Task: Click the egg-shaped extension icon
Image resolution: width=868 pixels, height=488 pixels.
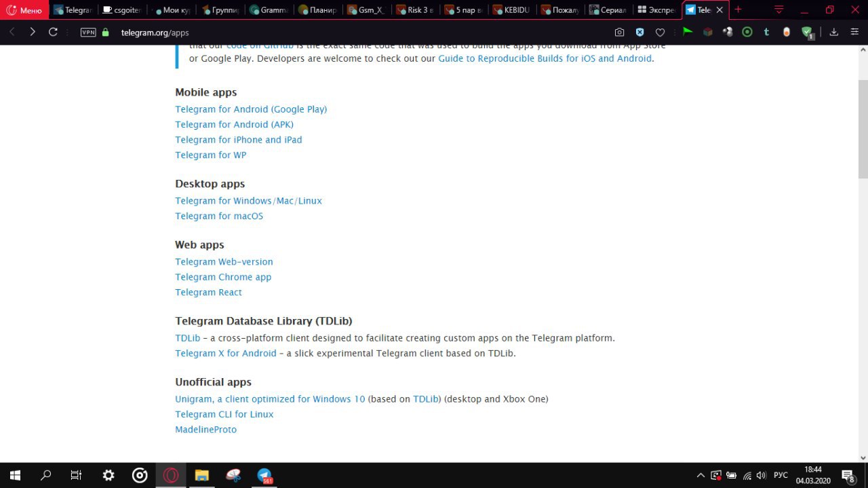Action: coord(787,31)
